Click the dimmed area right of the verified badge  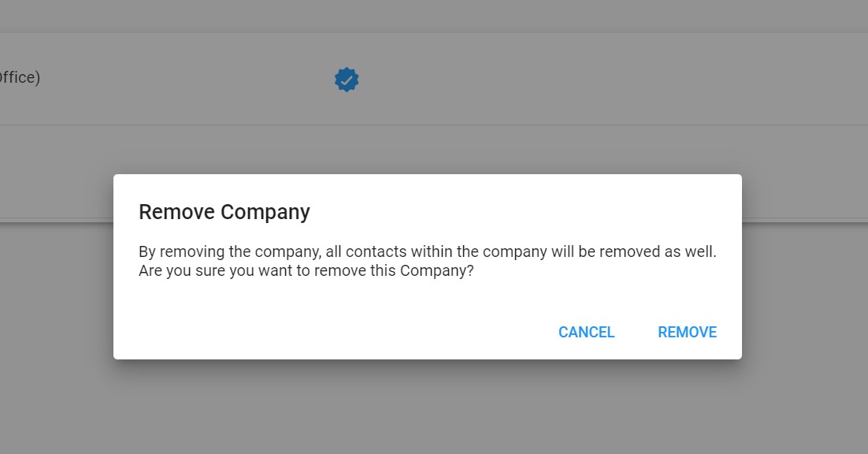pyautogui.click(x=609, y=79)
